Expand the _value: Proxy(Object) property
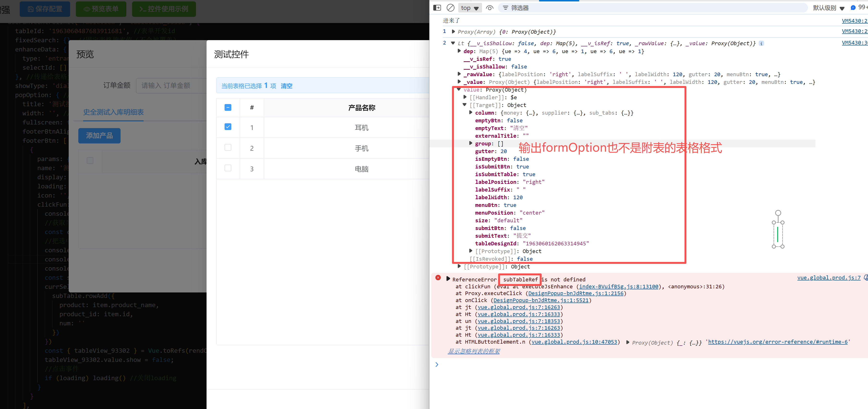This screenshot has height=409, width=868. coord(459,82)
